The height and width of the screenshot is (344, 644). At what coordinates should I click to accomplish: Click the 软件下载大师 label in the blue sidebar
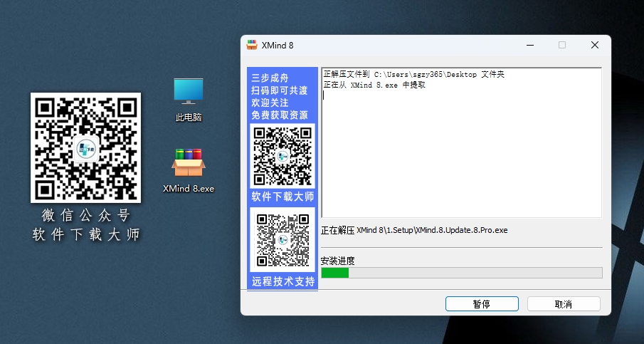283,197
